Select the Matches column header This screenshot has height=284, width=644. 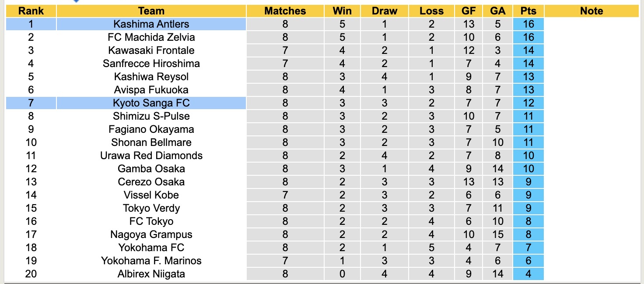point(285,11)
